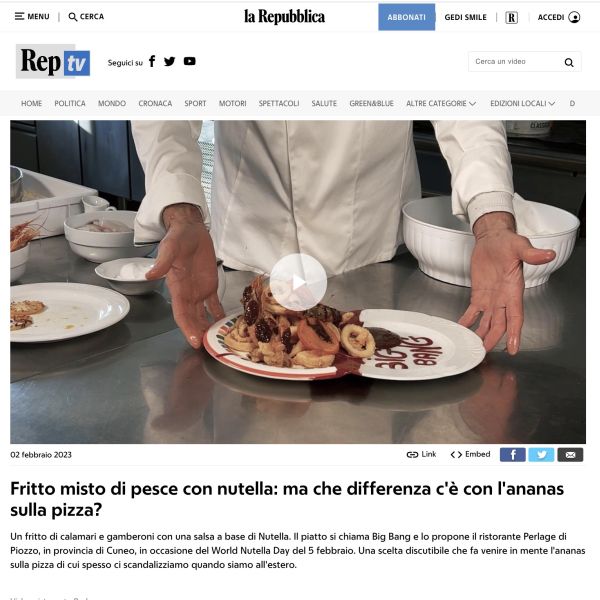This screenshot has width=600, height=600.
Task: Click the ABBONATI button
Action: (406, 17)
